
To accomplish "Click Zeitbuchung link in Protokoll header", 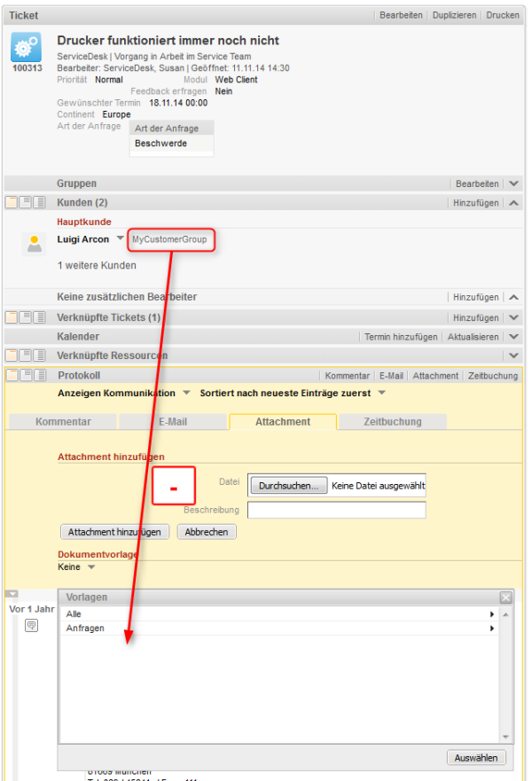I will pyautogui.click(x=493, y=376).
